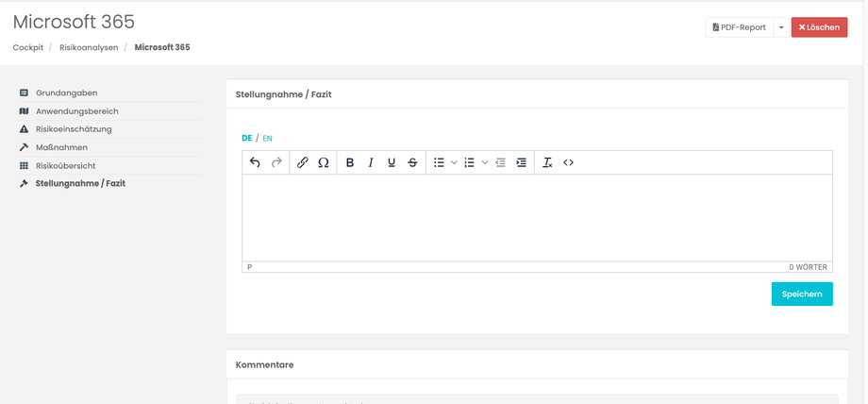Open Risikoeinschätzung in the sidebar
This screenshot has width=868, height=404.
75,129
